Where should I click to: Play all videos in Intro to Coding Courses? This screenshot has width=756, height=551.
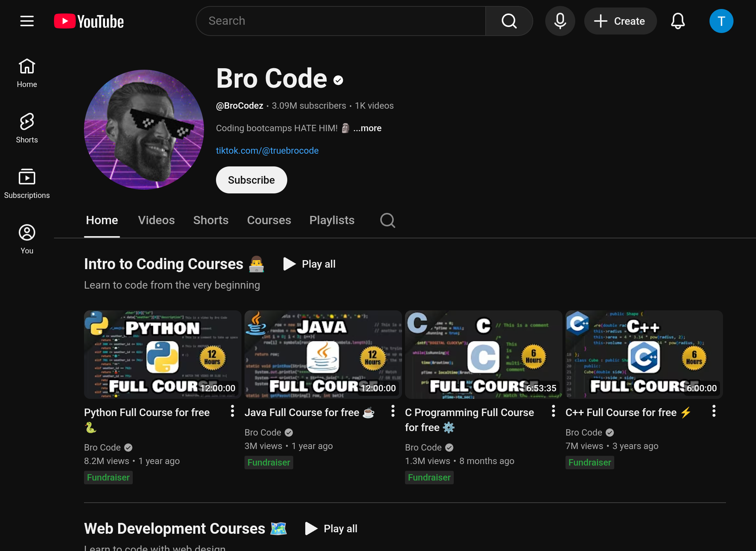pos(309,264)
